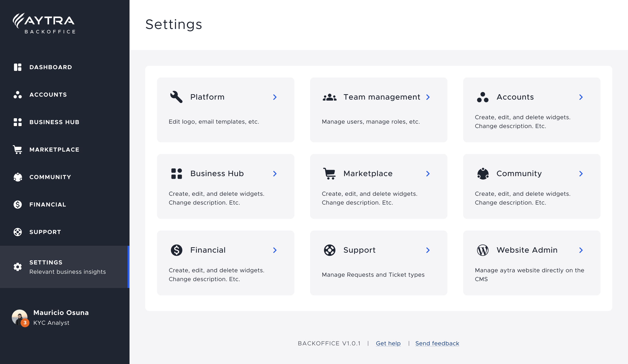
Task: Go to COMMUNITY in the sidebar
Action: coord(50,177)
